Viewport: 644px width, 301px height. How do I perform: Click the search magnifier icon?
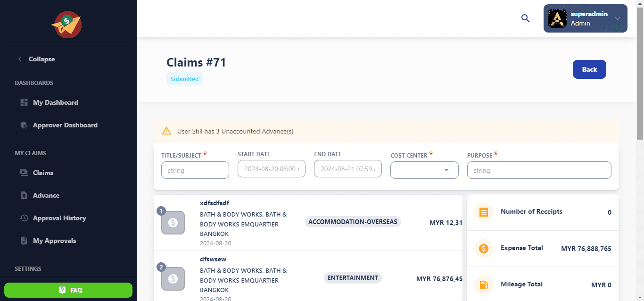click(x=525, y=18)
